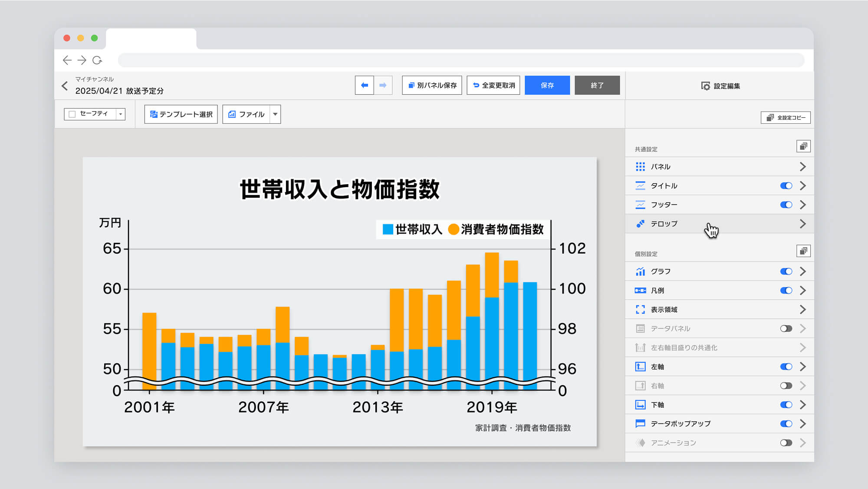
Task: Click the 表示領域 brackets icon
Action: click(640, 310)
